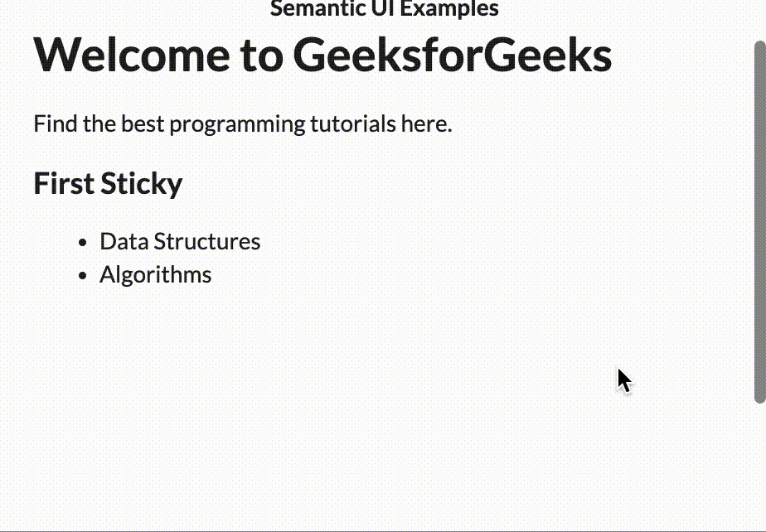Click the word "Semantic" in top title

pyautogui.click(x=313, y=8)
